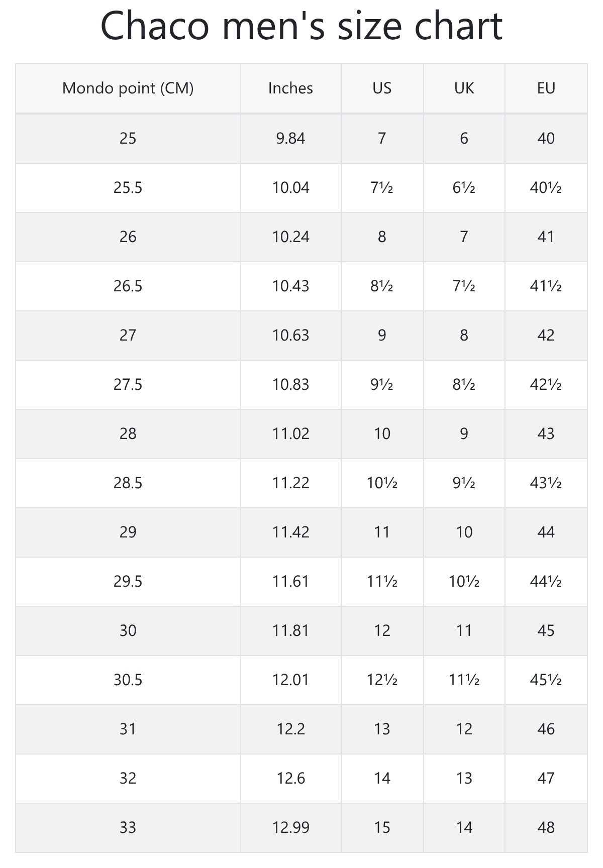
Task: Click the "Chaco men's size chart" title
Action: tap(301, 26)
